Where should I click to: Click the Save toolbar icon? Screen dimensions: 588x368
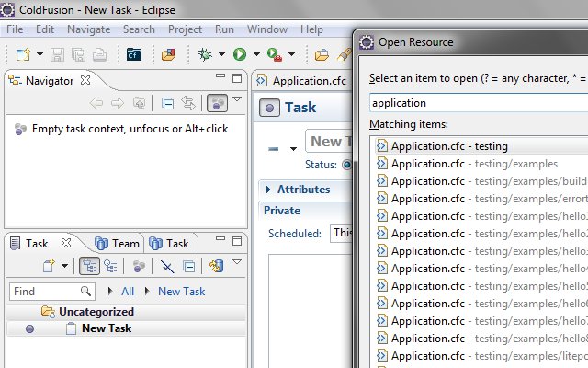click(x=57, y=55)
